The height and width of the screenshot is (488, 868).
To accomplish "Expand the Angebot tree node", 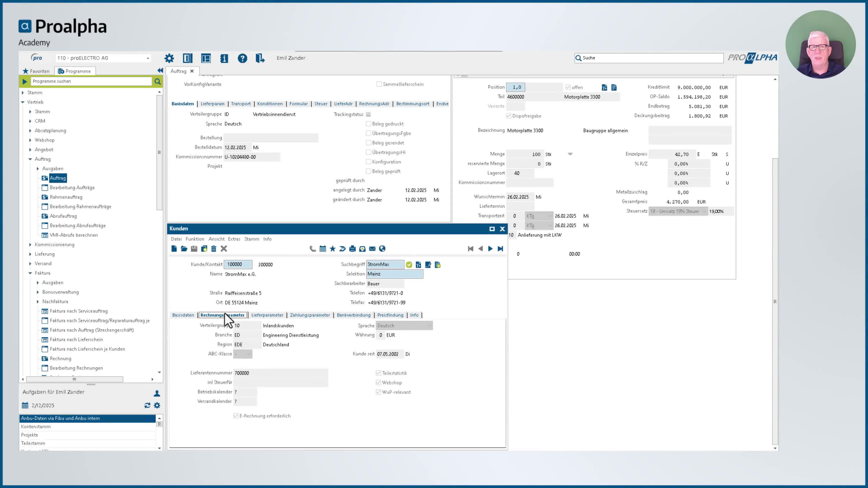I will [x=30, y=150].
